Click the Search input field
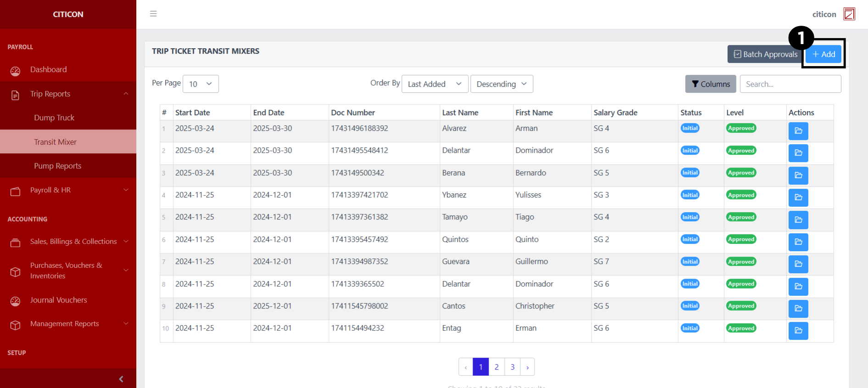The height and width of the screenshot is (388, 868). coord(790,84)
